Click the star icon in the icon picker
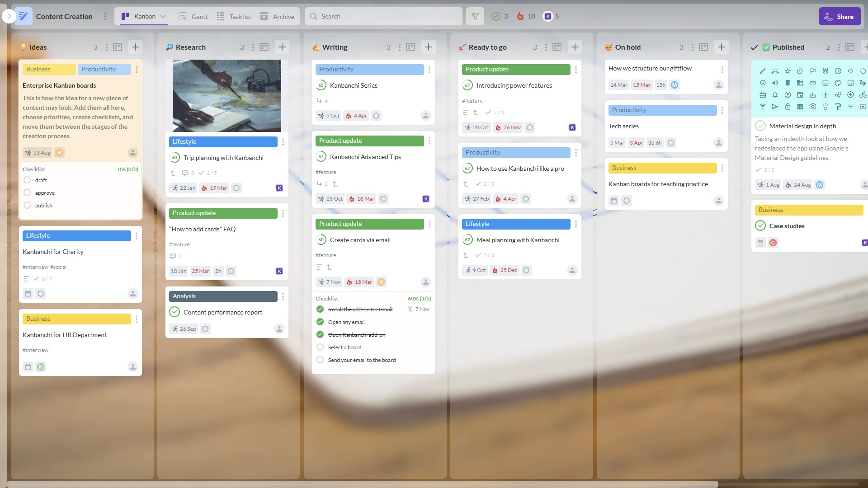Image resolution: width=868 pixels, height=488 pixels. (x=788, y=71)
